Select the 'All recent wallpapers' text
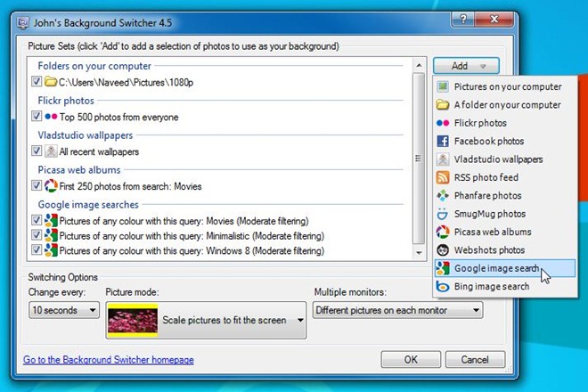This screenshot has height=392, width=588. tap(99, 152)
